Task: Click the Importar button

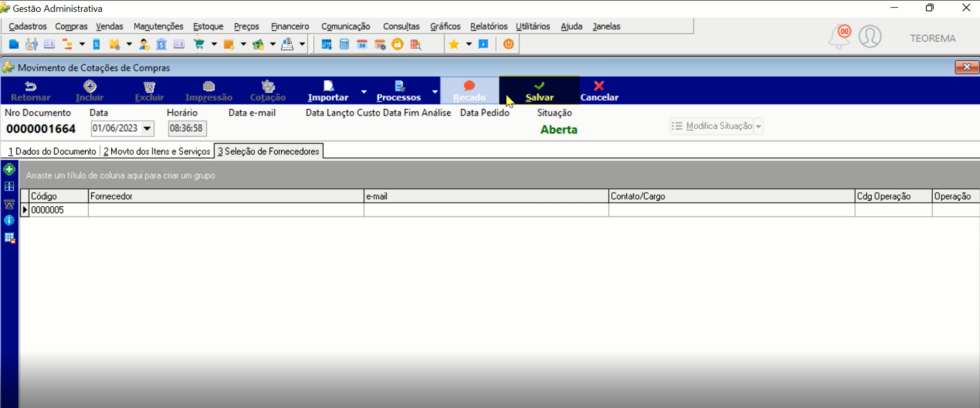Action: [x=328, y=90]
